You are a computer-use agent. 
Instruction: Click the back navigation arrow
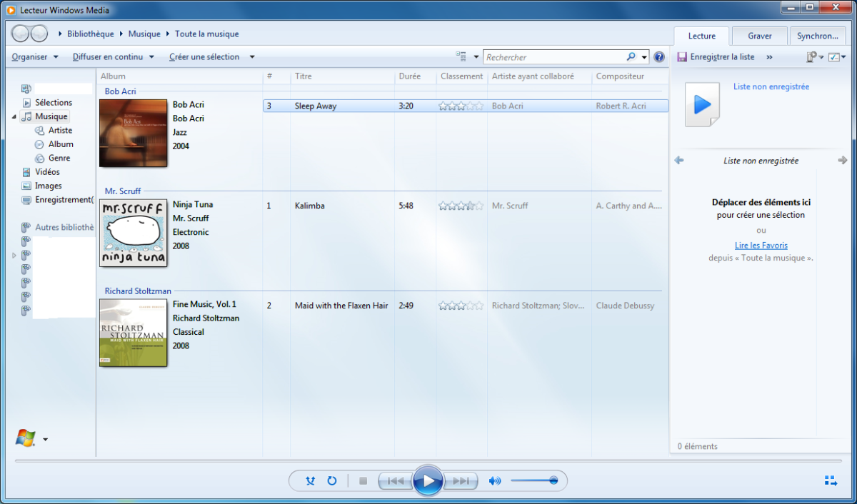click(21, 34)
